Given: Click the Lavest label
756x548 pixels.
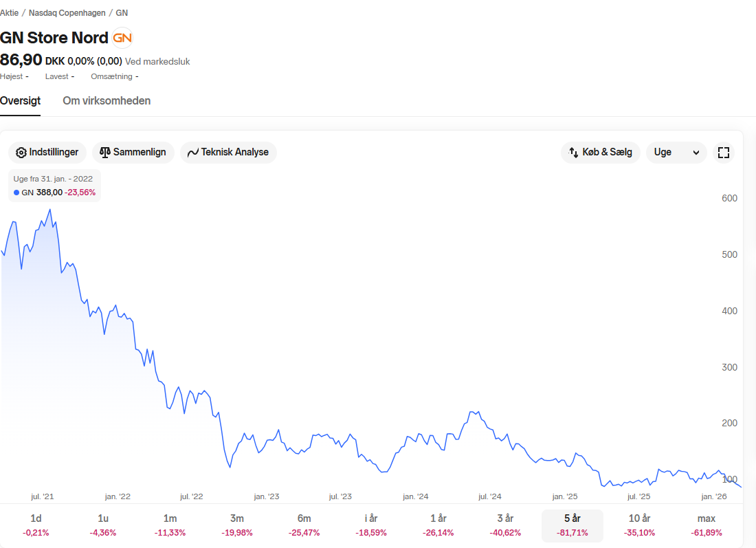Looking at the screenshot, I should pos(57,77).
